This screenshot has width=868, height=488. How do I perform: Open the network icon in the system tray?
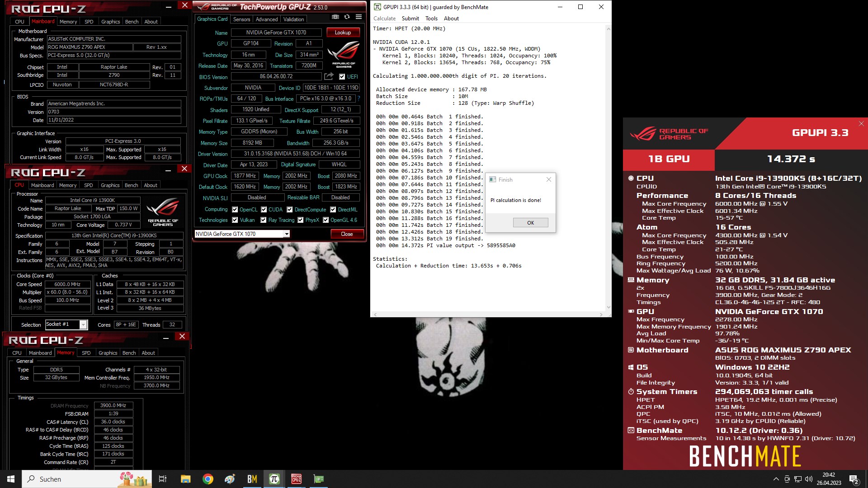pyautogui.click(x=798, y=479)
